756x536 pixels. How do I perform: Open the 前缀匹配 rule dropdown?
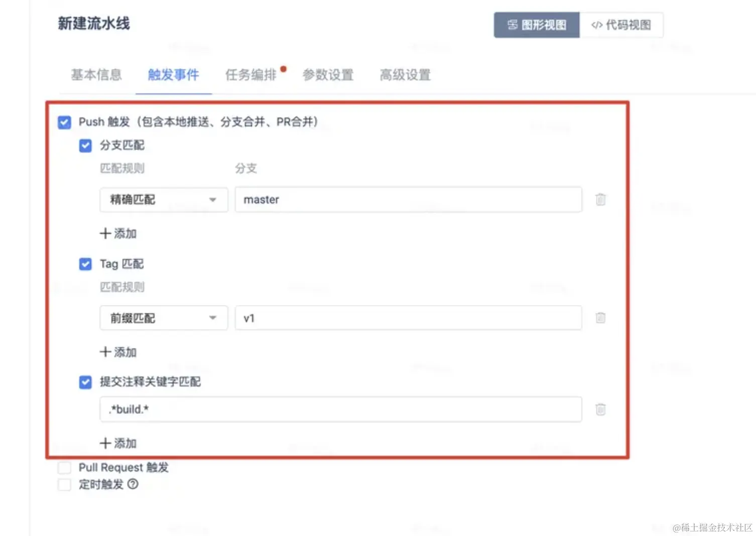164,318
